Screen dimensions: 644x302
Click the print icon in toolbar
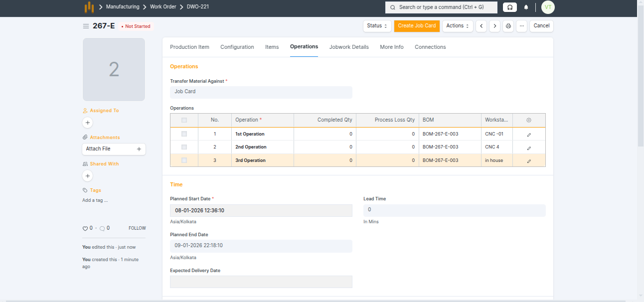click(508, 26)
